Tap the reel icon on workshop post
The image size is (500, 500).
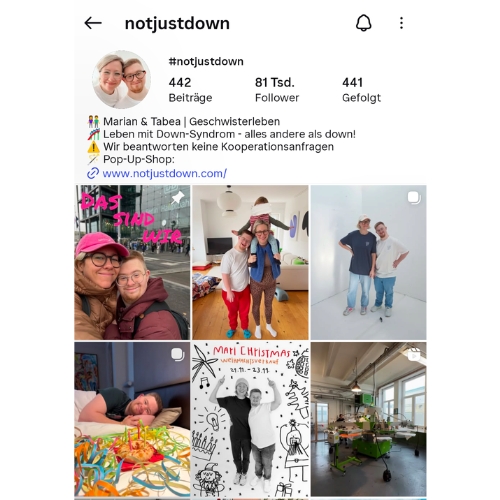[414, 354]
